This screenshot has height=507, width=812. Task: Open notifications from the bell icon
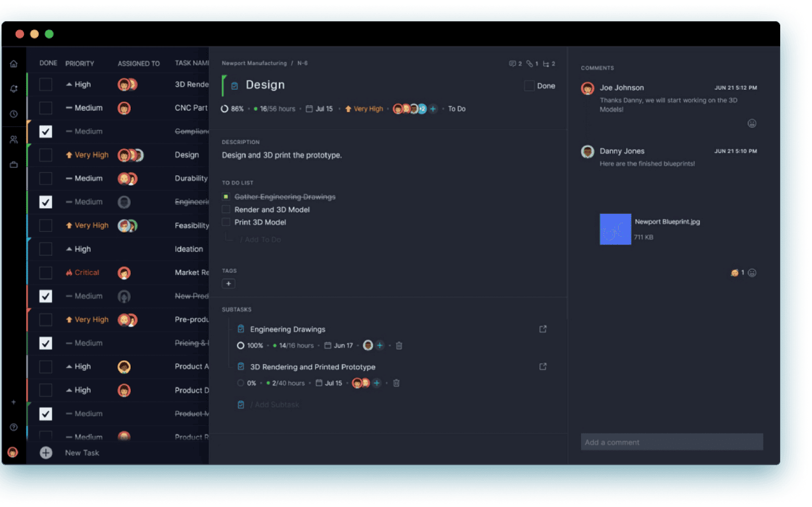click(x=14, y=89)
